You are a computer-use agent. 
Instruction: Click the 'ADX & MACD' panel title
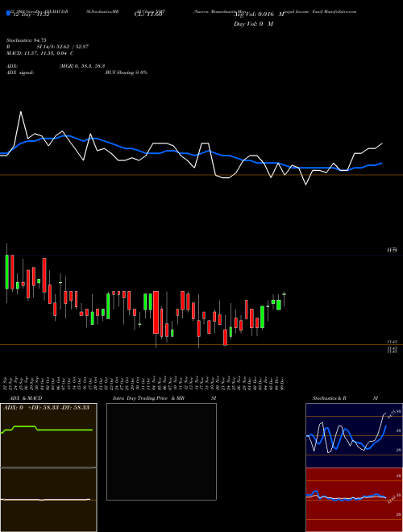(26, 398)
